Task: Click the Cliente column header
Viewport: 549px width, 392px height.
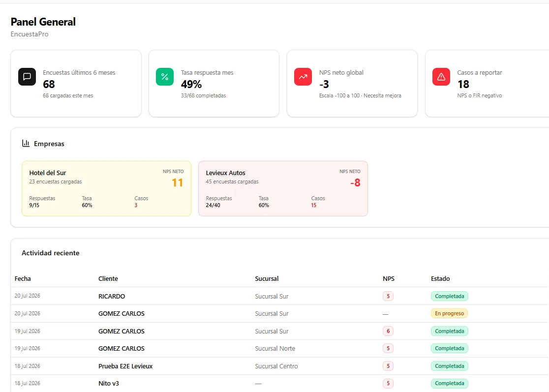Action: tap(108, 278)
